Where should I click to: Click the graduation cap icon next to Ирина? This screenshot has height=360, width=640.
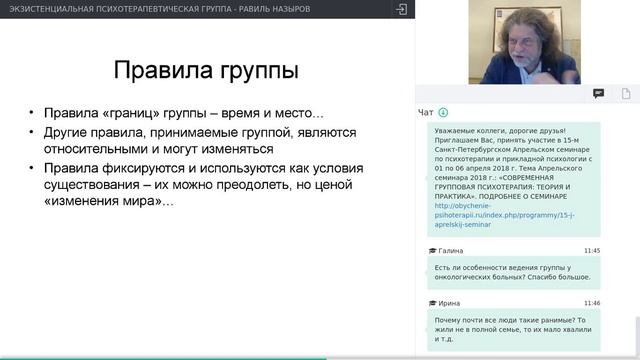click(433, 303)
